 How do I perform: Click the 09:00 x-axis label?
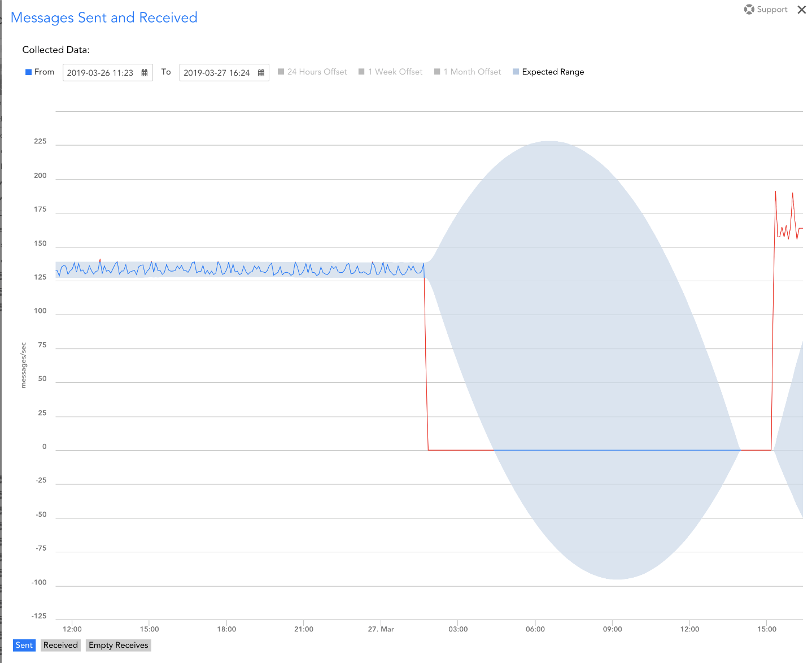point(613,629)
